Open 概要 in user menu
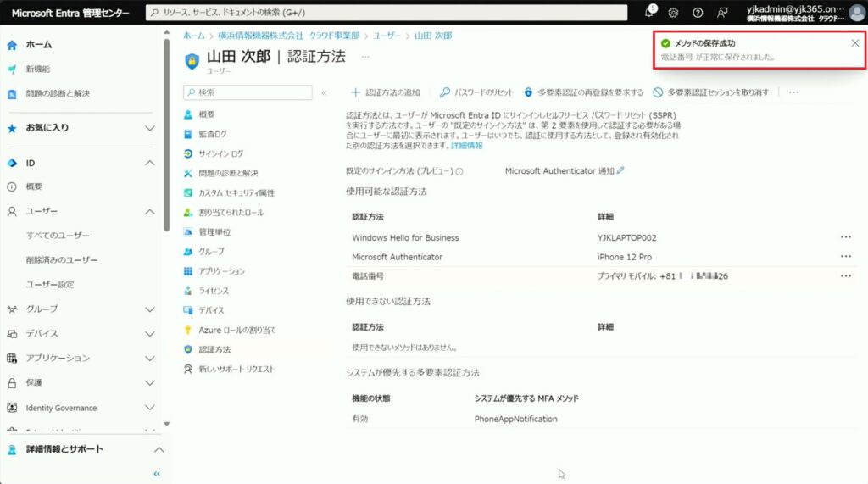The image size is (868, 484). coord(207,114)
